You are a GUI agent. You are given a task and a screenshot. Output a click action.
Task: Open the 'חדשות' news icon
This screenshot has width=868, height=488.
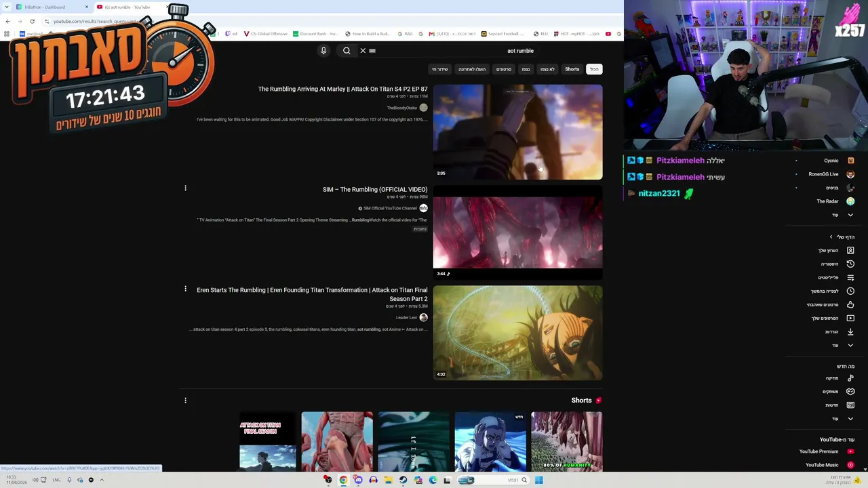(x=850, y=405)
